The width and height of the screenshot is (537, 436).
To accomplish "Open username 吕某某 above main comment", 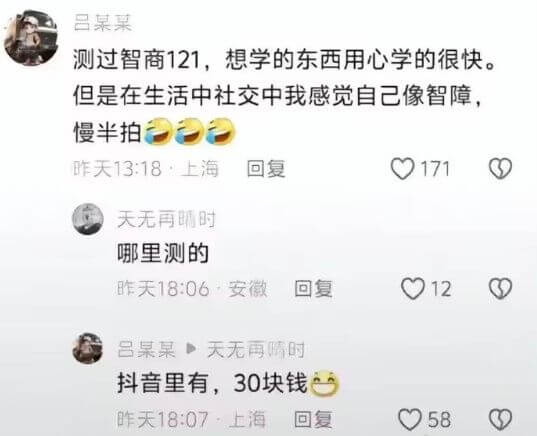I will (x=103, y=24).
